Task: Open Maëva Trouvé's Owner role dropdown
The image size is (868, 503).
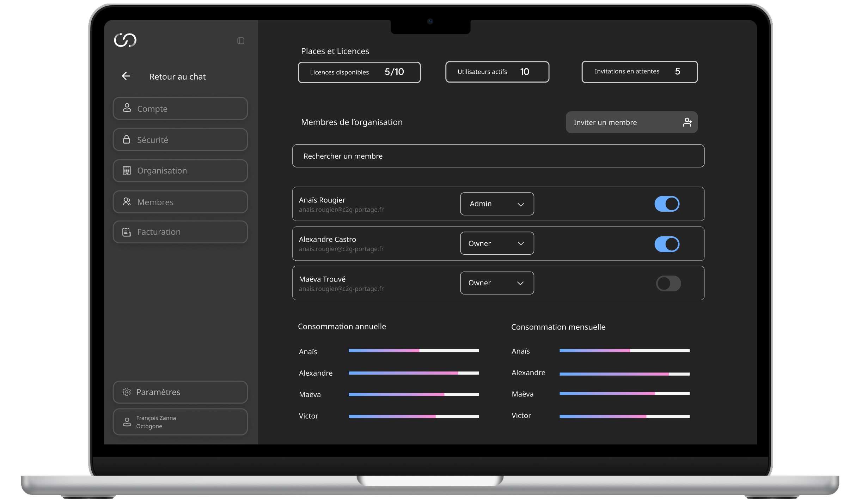Action: pos(496,283)
